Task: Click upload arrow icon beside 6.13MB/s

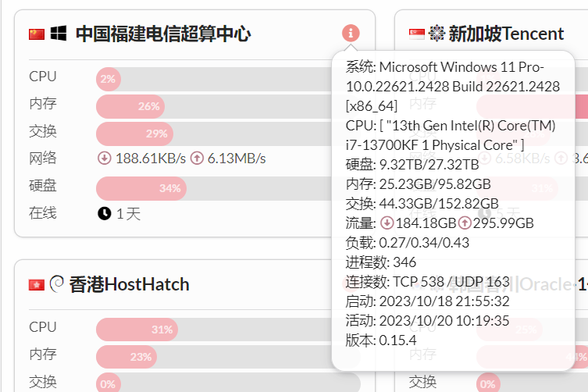Action: point(197,159)
